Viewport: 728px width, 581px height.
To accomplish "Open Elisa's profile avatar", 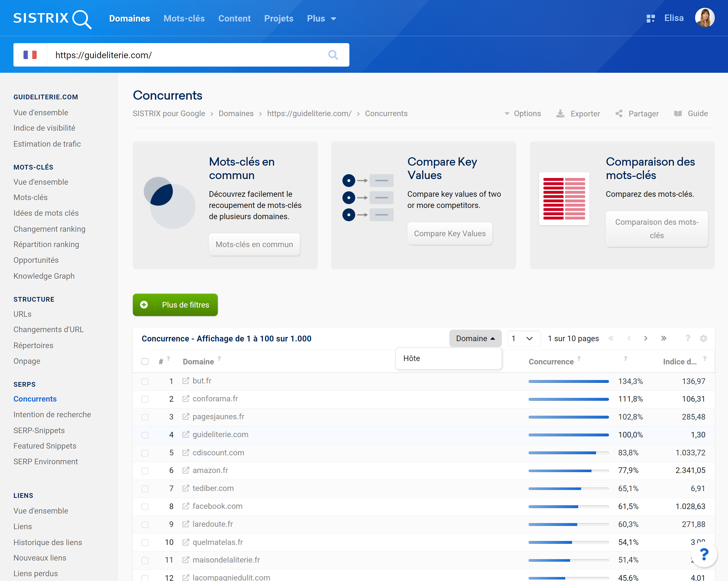I will (x=704, y=18).
